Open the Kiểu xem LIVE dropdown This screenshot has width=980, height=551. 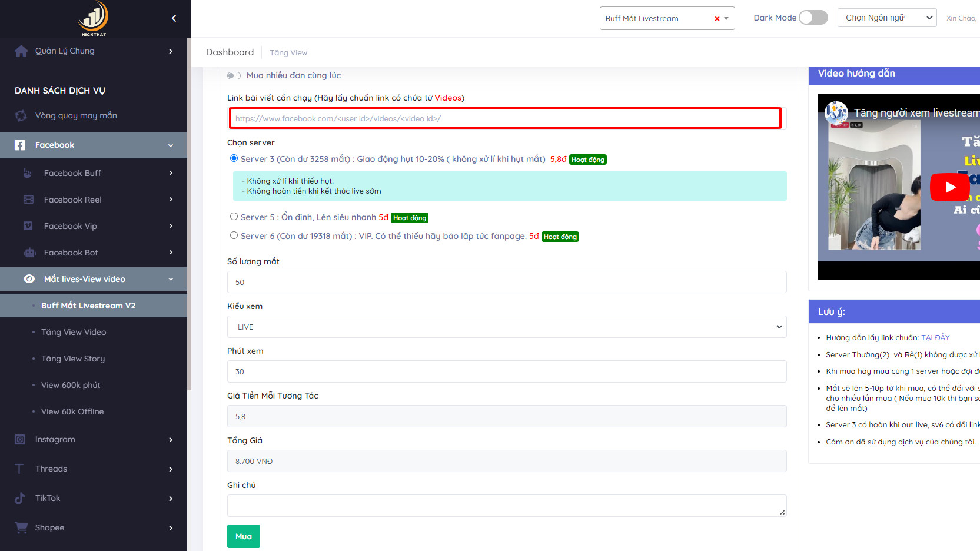click(x=507, y=327)
